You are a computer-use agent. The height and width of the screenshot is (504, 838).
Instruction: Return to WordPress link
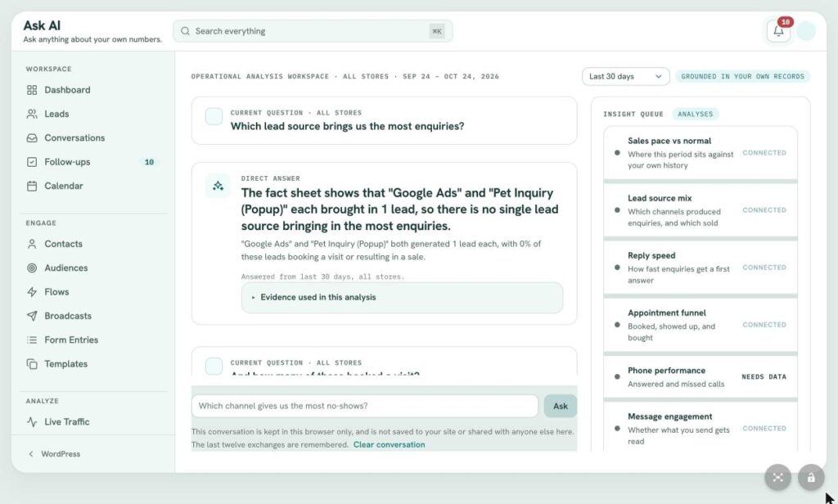(61, 454)
